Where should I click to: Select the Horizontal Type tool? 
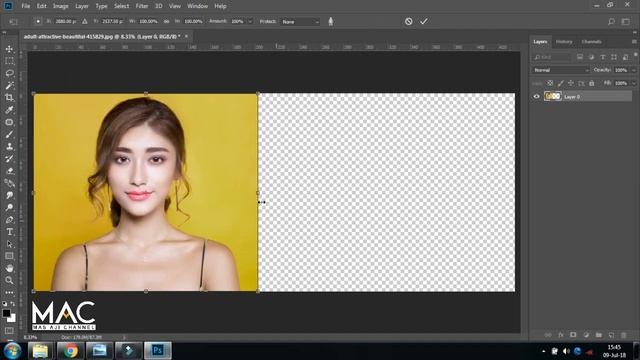(x=9, y=232)
